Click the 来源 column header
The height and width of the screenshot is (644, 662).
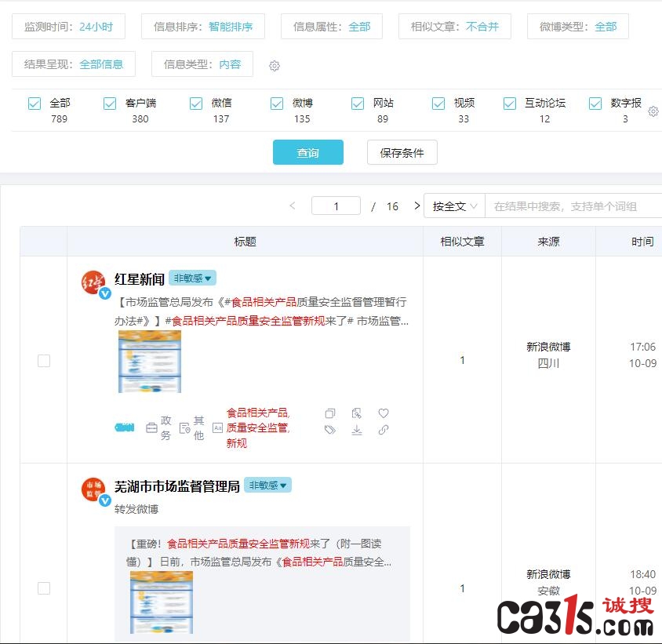click(548, 242)
